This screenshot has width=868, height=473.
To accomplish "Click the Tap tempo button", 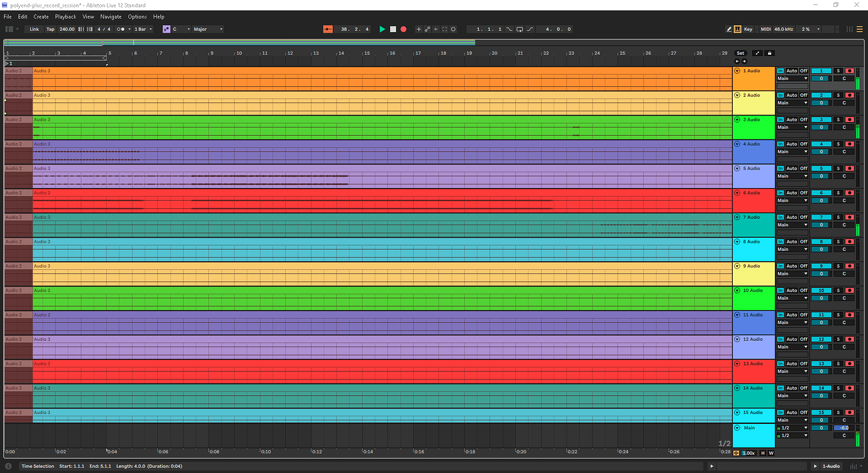I will pyautogui.click(x=50, y=29).
